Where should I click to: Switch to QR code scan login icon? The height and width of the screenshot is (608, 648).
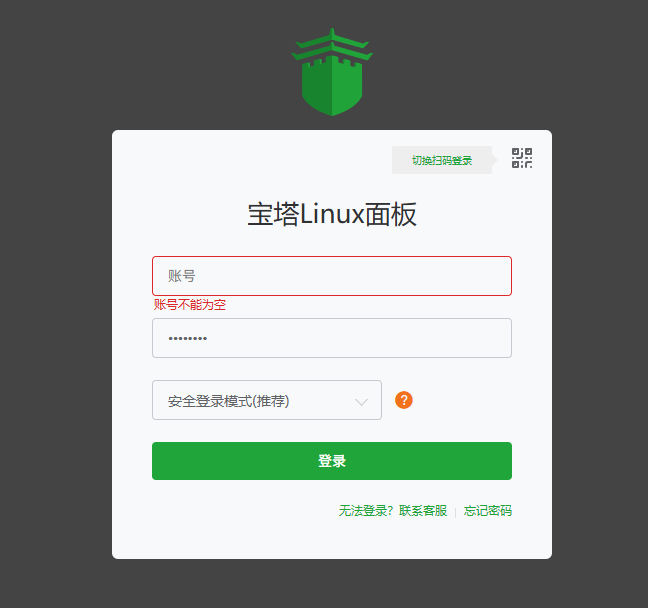[522, 158]
